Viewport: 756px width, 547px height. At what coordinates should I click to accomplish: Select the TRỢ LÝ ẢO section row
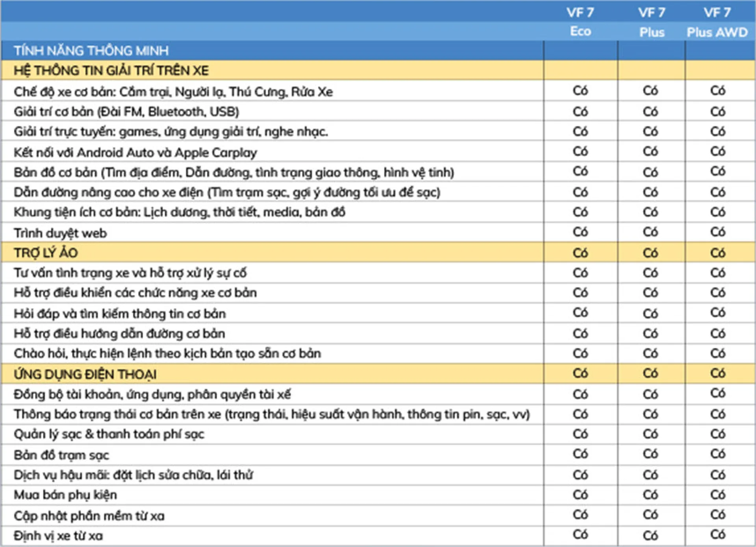[x=46, y=253]
